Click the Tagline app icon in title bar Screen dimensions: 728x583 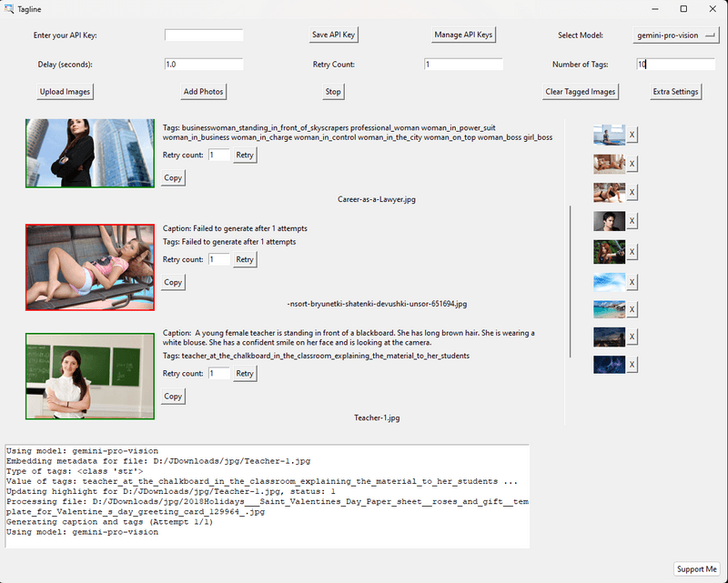tap(9, 9)
